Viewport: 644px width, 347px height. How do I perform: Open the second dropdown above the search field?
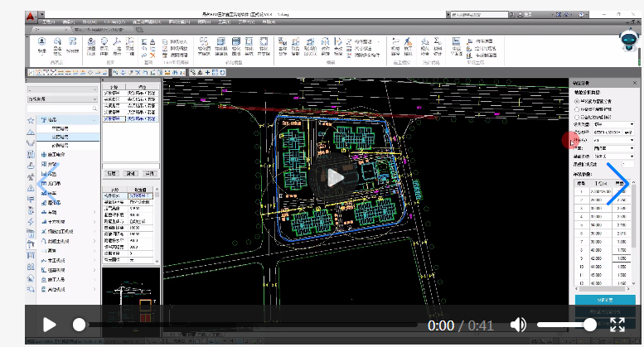pyautogui.click(x=62, y=99)
